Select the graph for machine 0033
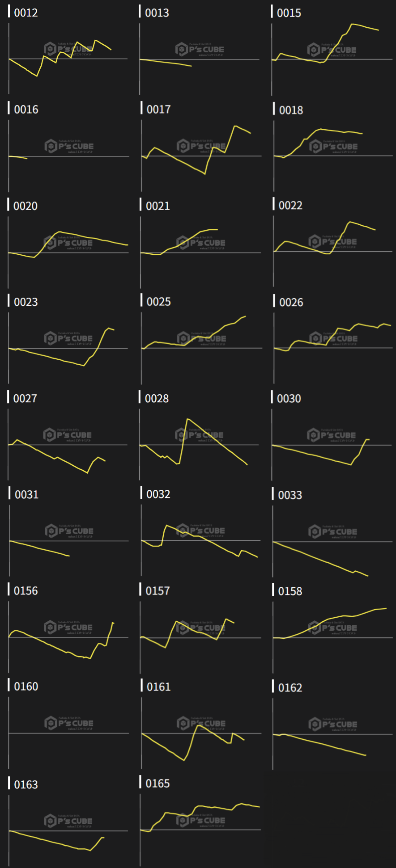396x868 pixels. tap(332, 541)
